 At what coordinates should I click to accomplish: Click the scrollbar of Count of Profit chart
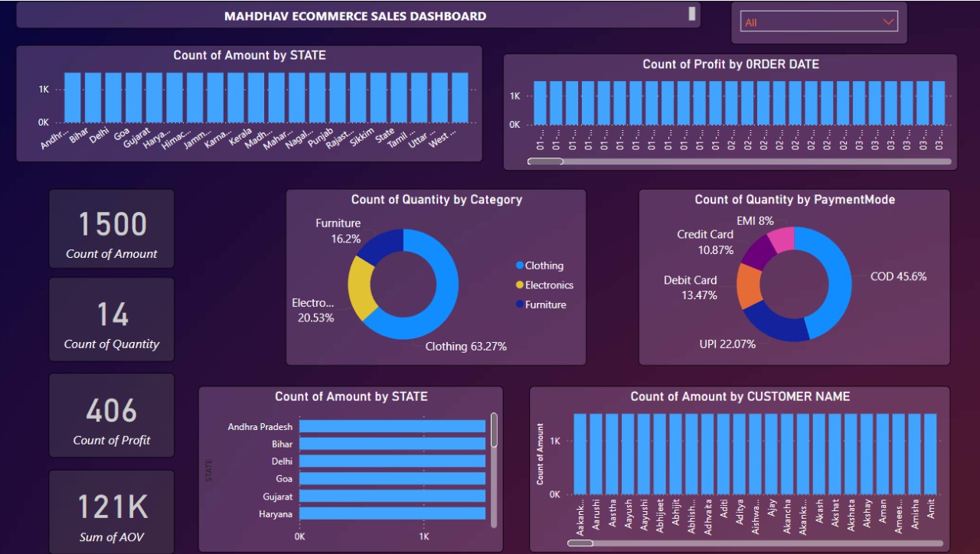[x=545, y=161]
